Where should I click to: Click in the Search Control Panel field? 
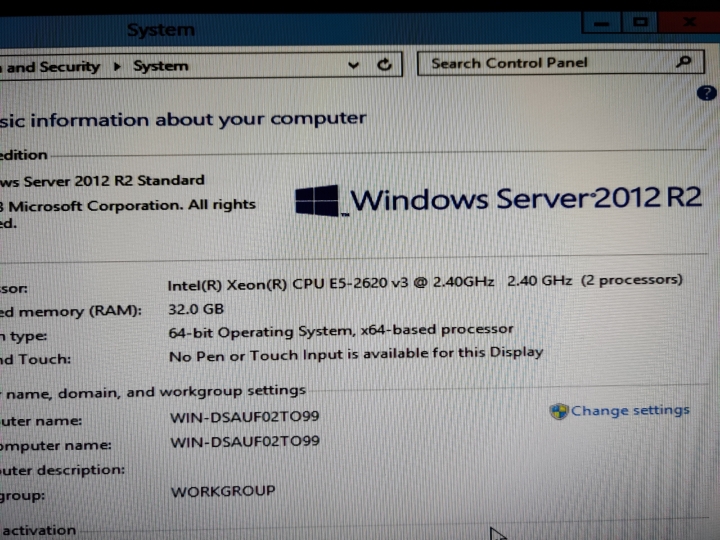(560, 63)
